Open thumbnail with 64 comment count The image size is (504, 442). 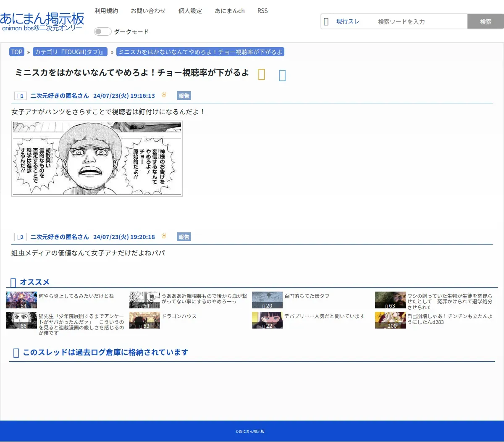(144, 300)
